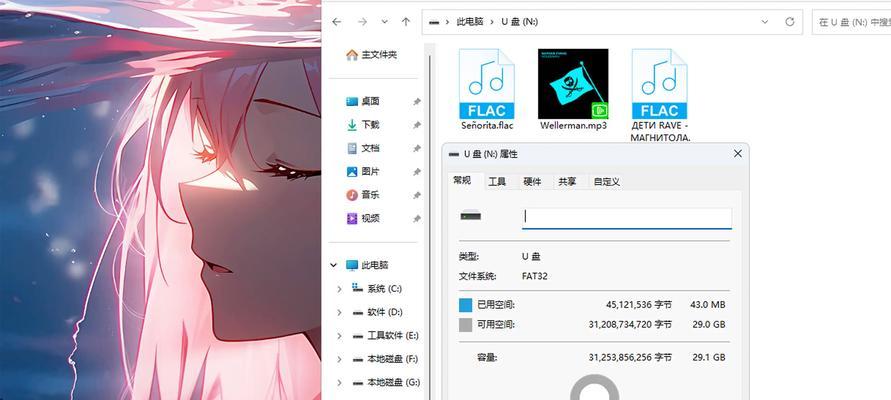
Task: Open 文档 quick access folder
Action: pyautogui.click(x=363, y=148)
